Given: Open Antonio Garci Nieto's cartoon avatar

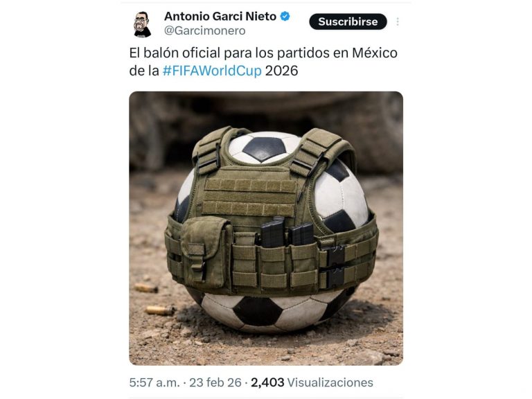Looking at the screenshot, I should point(142,24).
